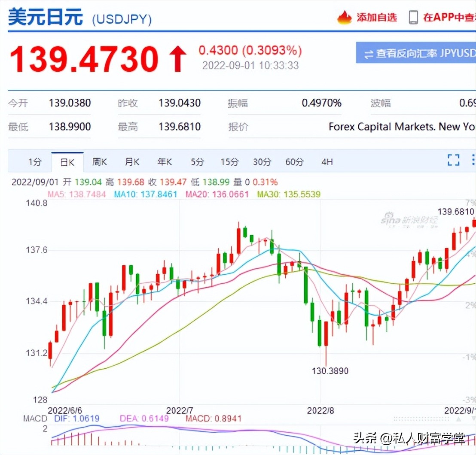Click the 130.3890 low price label
The height and width of the screenshot is (455, 476).
330,371
